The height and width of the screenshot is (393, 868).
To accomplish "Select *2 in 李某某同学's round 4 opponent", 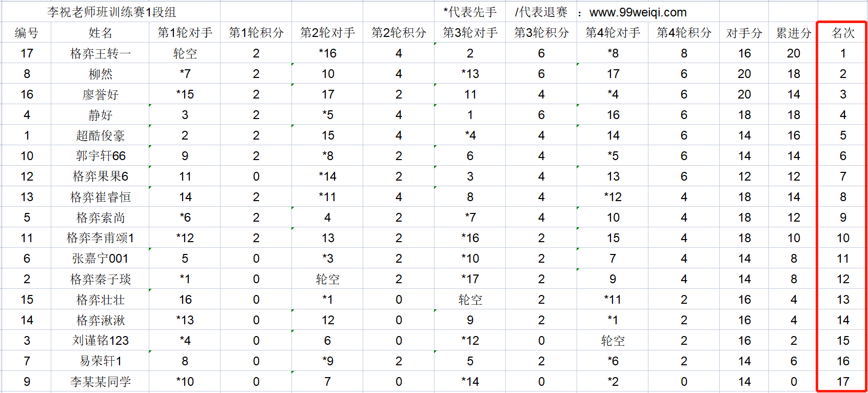I will 613,382.
